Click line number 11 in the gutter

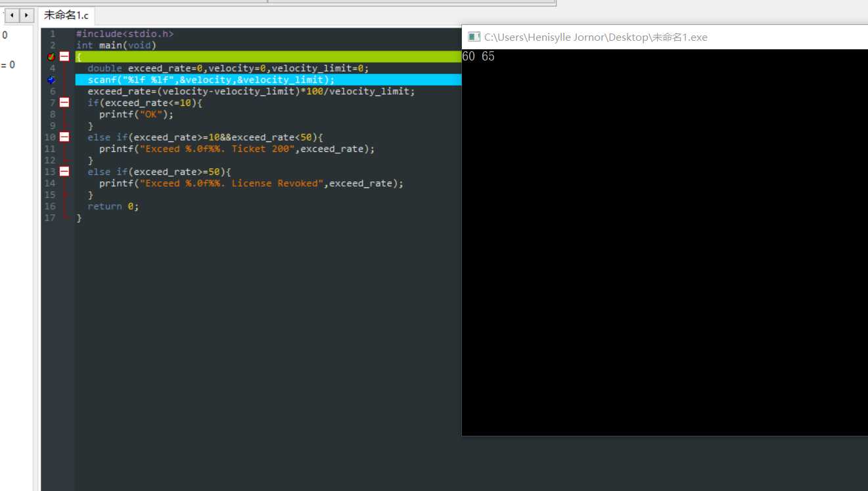(50, 149)
